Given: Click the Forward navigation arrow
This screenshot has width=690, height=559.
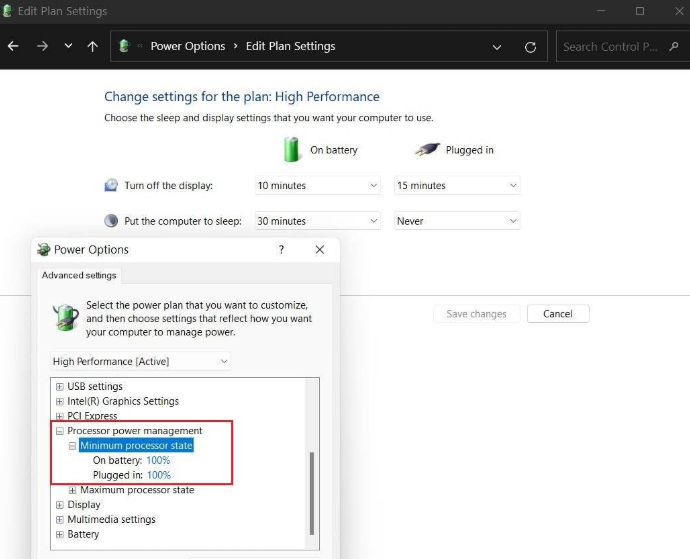Looking at the screenshot, I should point(41,47).
